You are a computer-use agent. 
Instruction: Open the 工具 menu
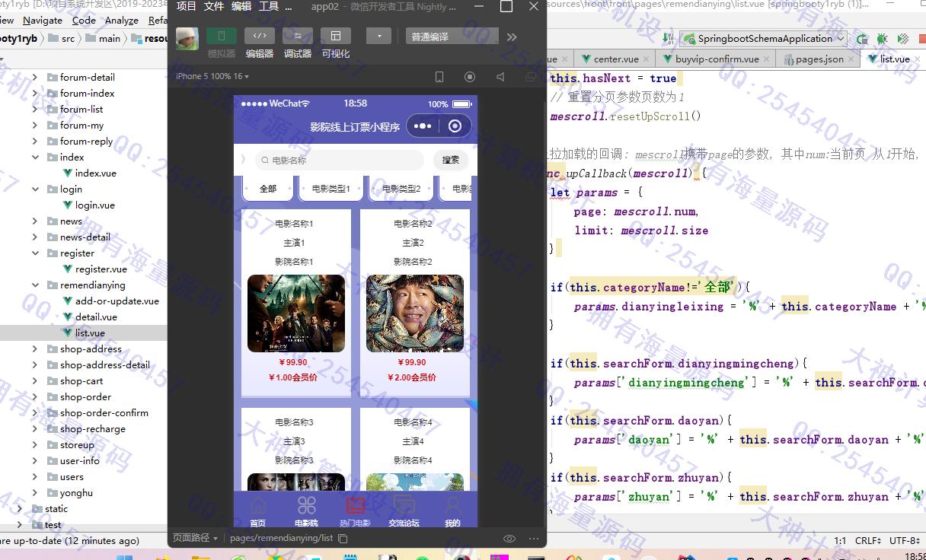point(270,6)
